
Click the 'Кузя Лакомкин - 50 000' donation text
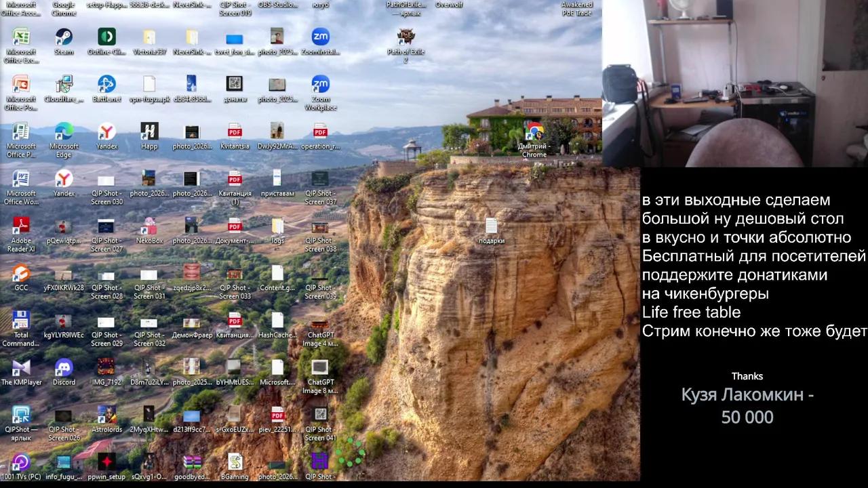click(747, 406)
